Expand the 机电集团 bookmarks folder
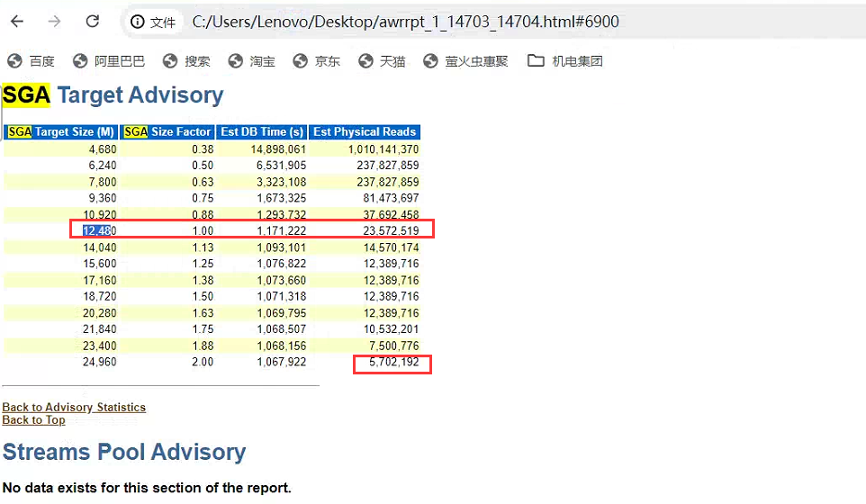Viewport: 866px width, 504px height. 565,60
